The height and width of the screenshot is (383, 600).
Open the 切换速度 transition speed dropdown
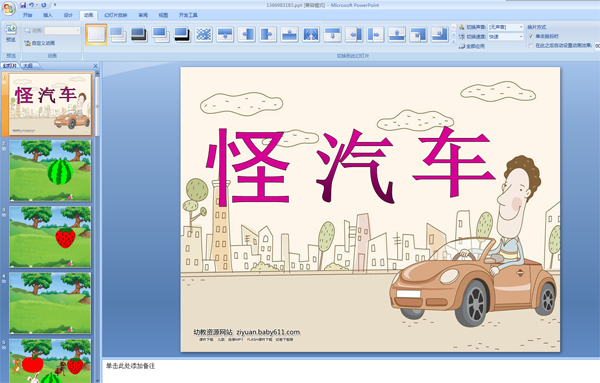coord(506,36)
